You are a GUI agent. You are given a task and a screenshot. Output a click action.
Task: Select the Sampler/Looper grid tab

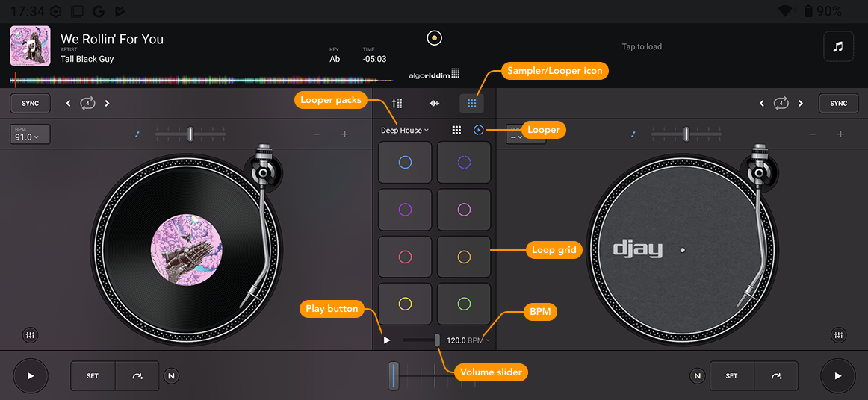[471, 103]
